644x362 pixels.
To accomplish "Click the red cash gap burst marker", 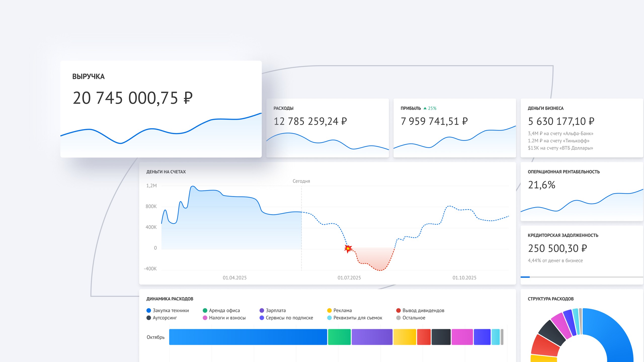I will [x=348, y=249].
